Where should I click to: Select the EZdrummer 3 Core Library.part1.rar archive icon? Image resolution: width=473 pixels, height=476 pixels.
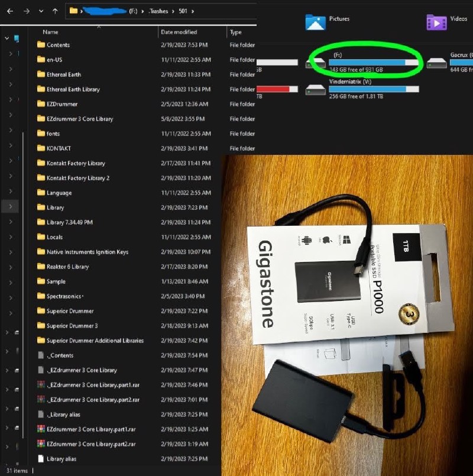coord(41,429)
